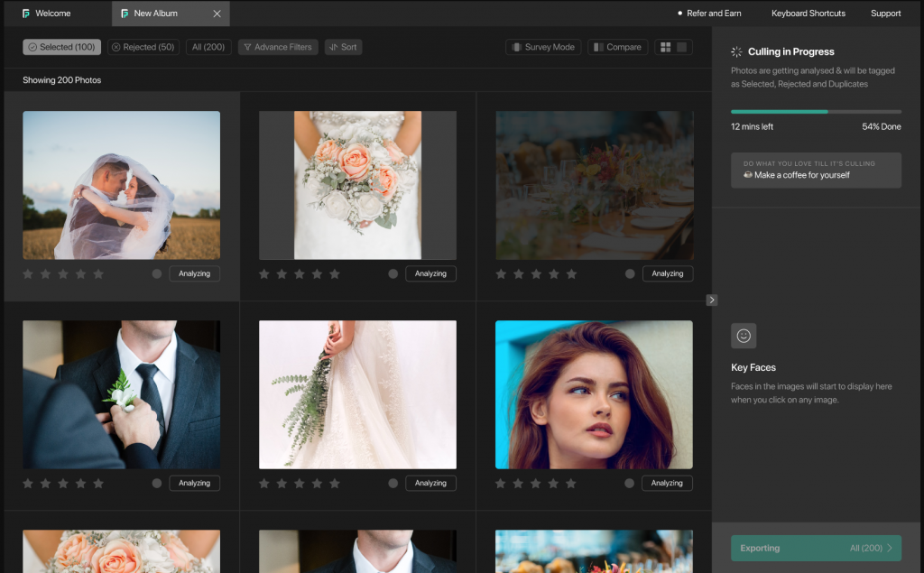Click Analyzing tag under veiled couple photo
Image resolution: width=924 pixels, height=573 pixels.
[x=195, y=273]
